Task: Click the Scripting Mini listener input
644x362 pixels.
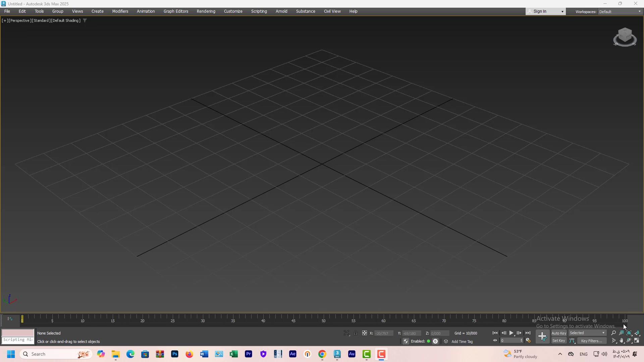Action: click(18, 340)
